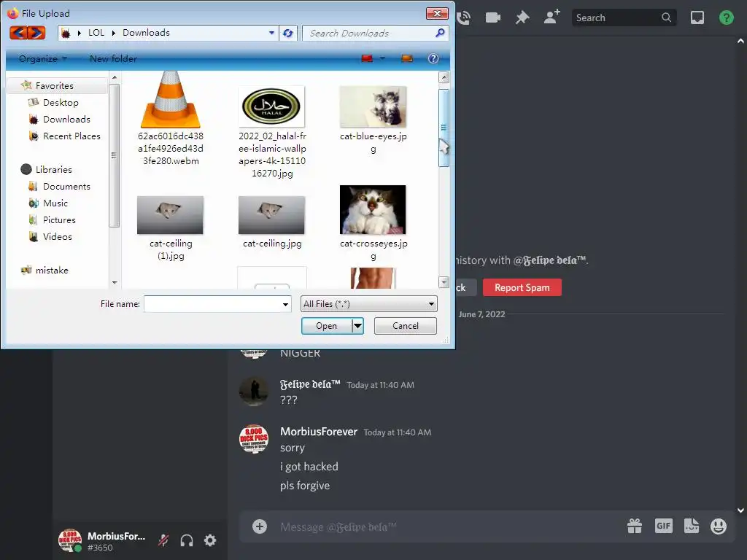Expand the address bar history dropdown

pyautogui.click(x=271, y=33)
